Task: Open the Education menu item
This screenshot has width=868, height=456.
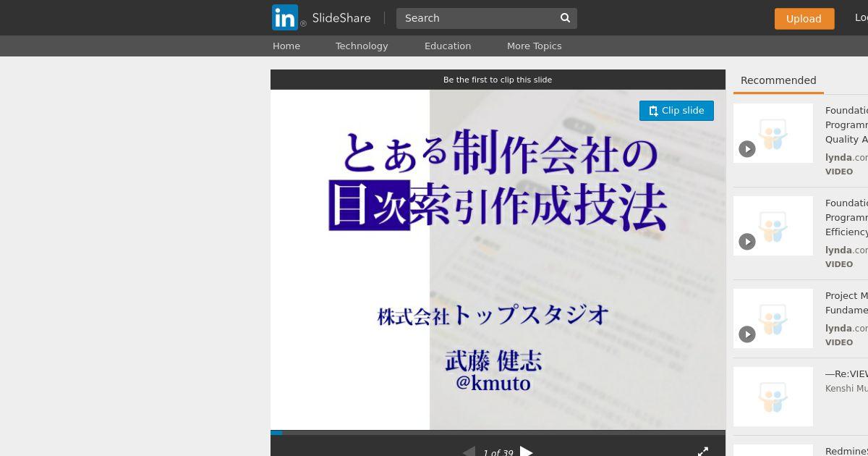Action: (x=448, y=46)
